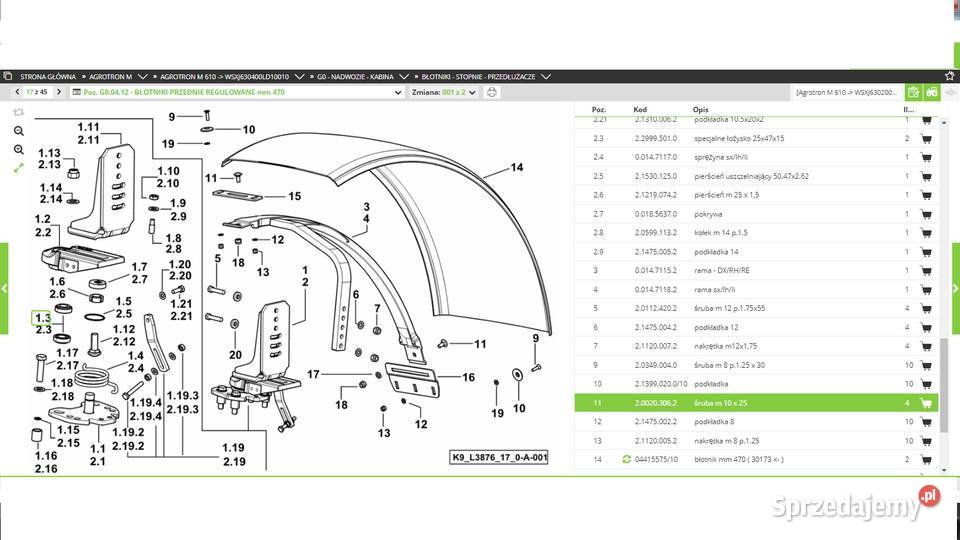Add pierścień uszczelniający 50.47x2.62 to cart
960x540 pixels.
point(926,176)
